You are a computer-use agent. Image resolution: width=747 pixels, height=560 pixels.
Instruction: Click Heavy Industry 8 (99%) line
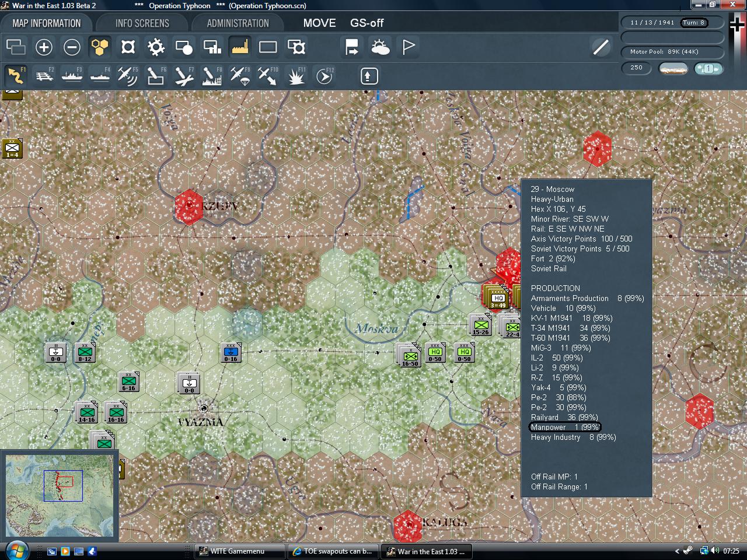coord(573,437)
